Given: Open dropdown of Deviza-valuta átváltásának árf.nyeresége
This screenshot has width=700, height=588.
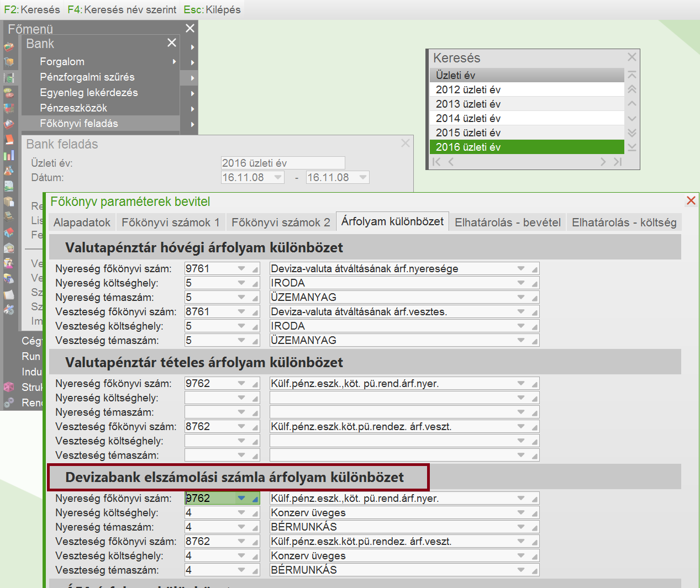Looking at the screenshot, I should coord(521,268).
